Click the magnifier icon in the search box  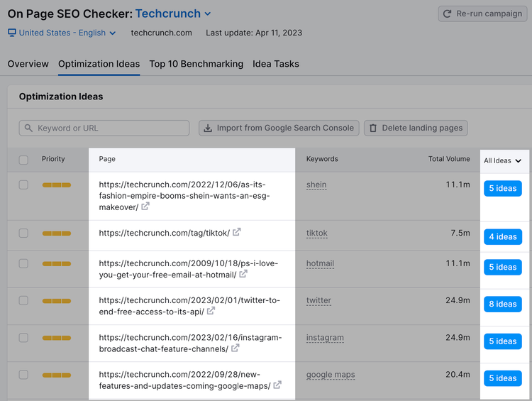pos(28,128)
